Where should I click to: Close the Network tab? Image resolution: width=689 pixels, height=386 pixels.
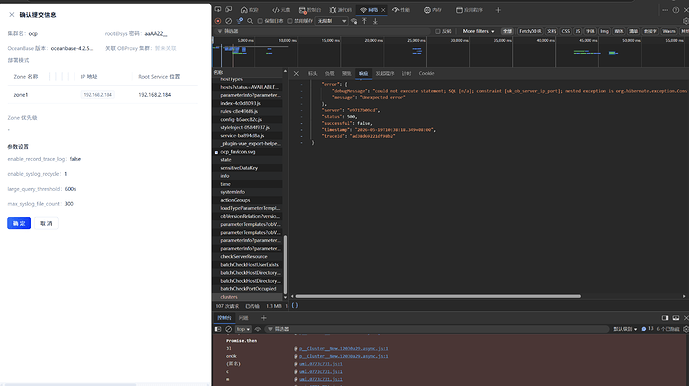pos(383,10)
